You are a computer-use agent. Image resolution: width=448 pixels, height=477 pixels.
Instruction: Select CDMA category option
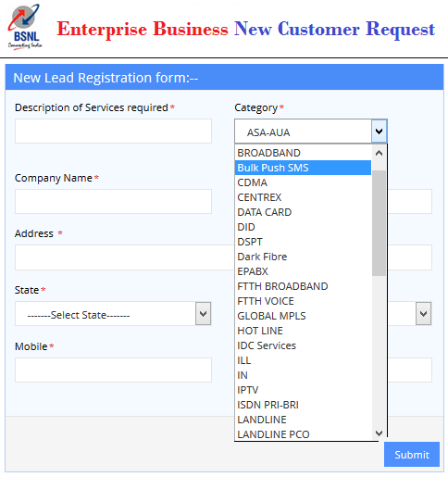[303, 182]
